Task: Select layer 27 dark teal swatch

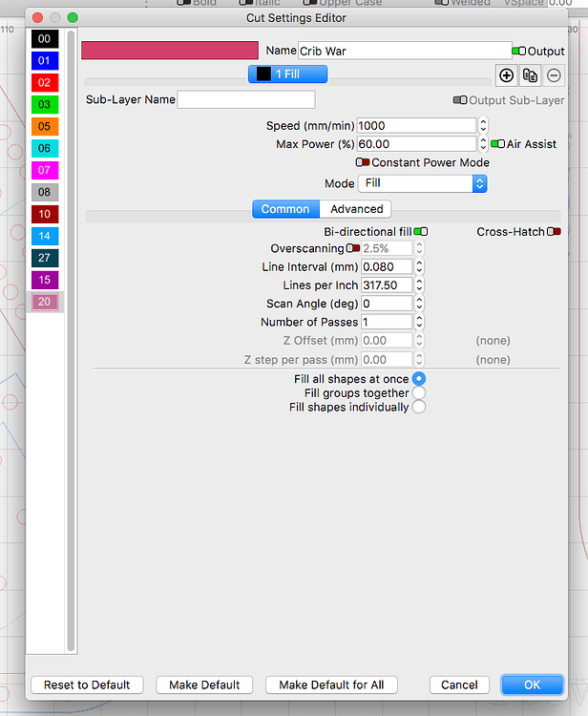Action: point(45,258)
